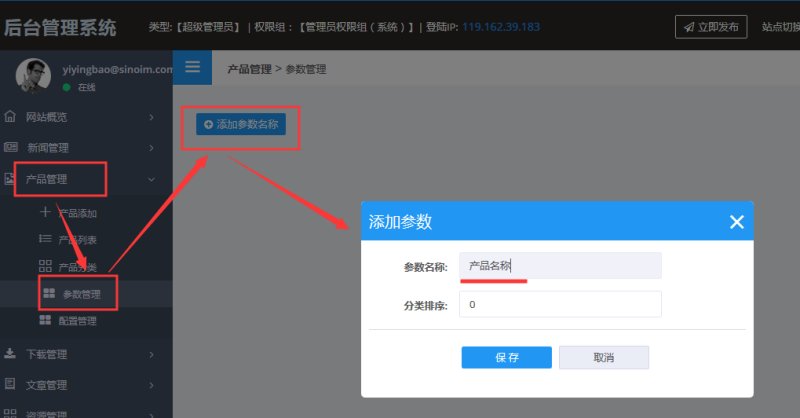This screenshot has width=800, height=418.
Task: Save the parameter with 保存 button
Action: coord(507,357)
